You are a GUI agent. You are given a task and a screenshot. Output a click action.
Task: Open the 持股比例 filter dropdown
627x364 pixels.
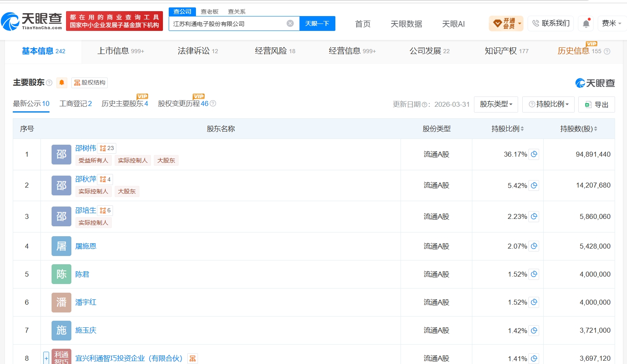[549, 104]
